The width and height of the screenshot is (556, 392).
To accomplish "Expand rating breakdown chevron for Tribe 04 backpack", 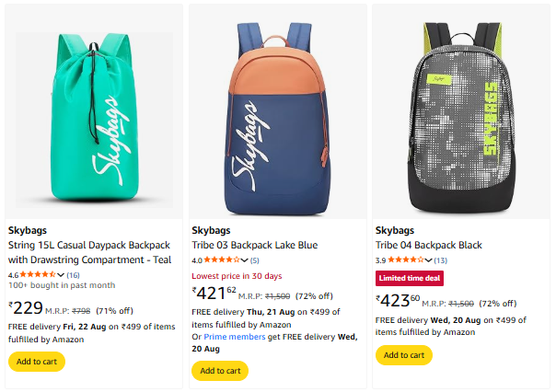I will tap(428, 260).
